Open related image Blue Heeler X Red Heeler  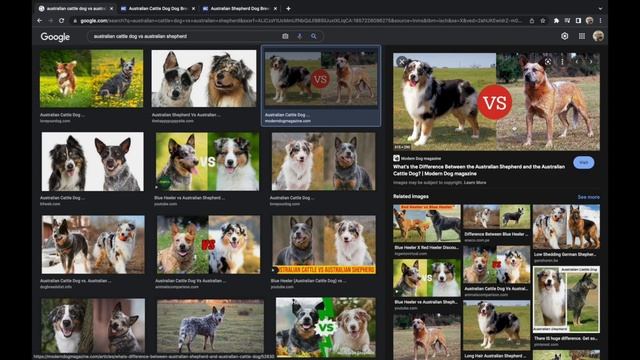[x=427, y=223]
